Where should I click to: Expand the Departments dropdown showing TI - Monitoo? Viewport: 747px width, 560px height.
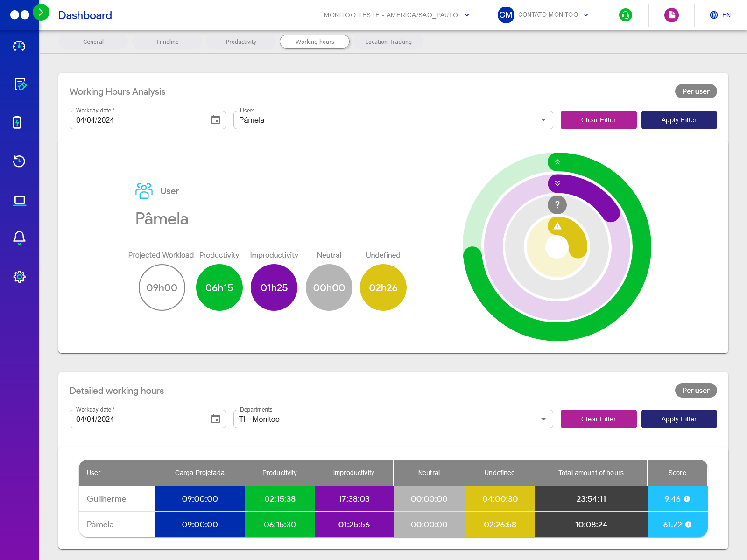(x=543, y=419)
